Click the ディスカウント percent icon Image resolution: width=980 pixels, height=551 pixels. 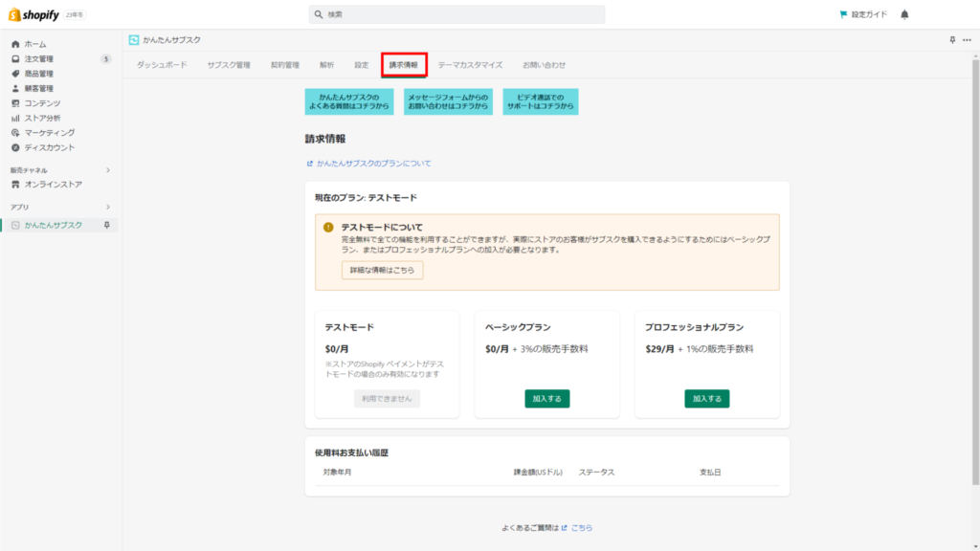click(15, 147)
